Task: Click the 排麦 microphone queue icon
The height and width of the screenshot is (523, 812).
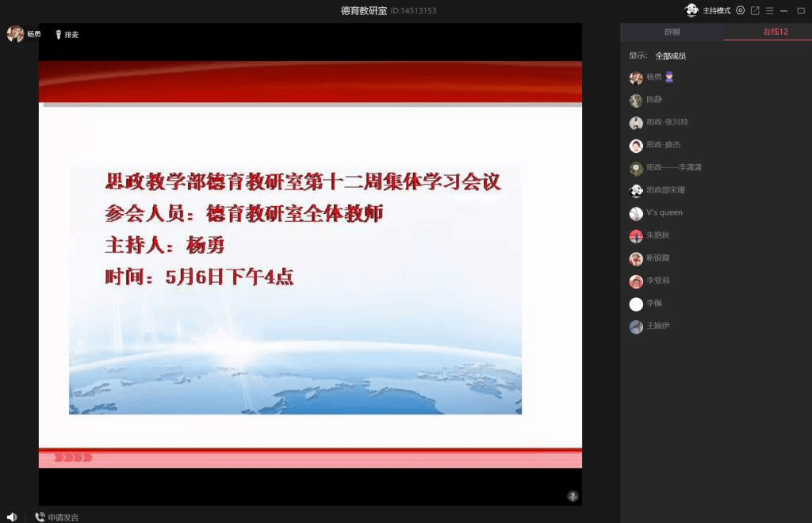Action: [x=59, y=35]
